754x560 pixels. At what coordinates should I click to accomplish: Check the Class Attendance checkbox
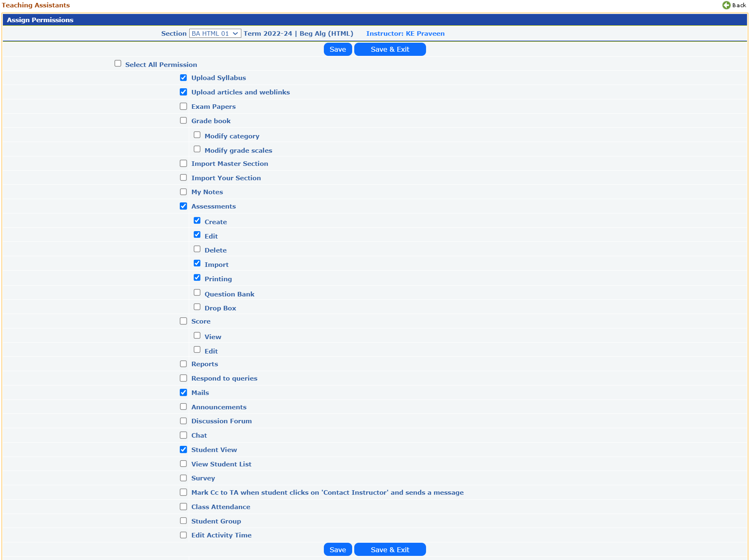(183, 507)
